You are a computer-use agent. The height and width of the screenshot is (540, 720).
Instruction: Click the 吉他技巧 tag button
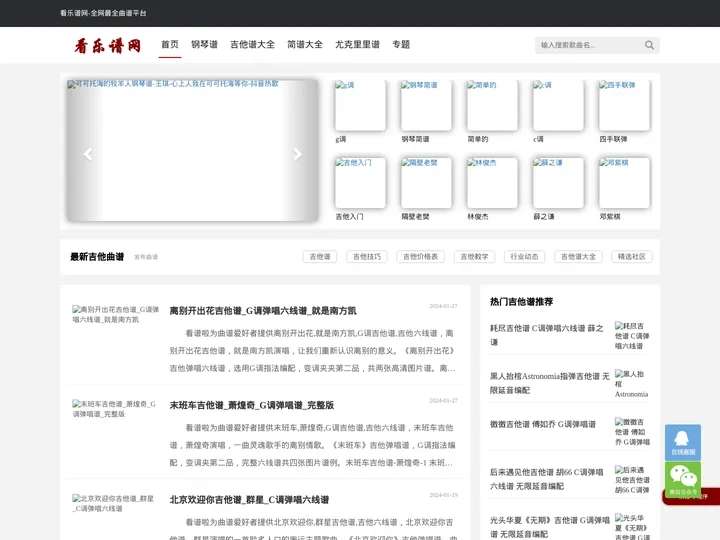(367, 257)
